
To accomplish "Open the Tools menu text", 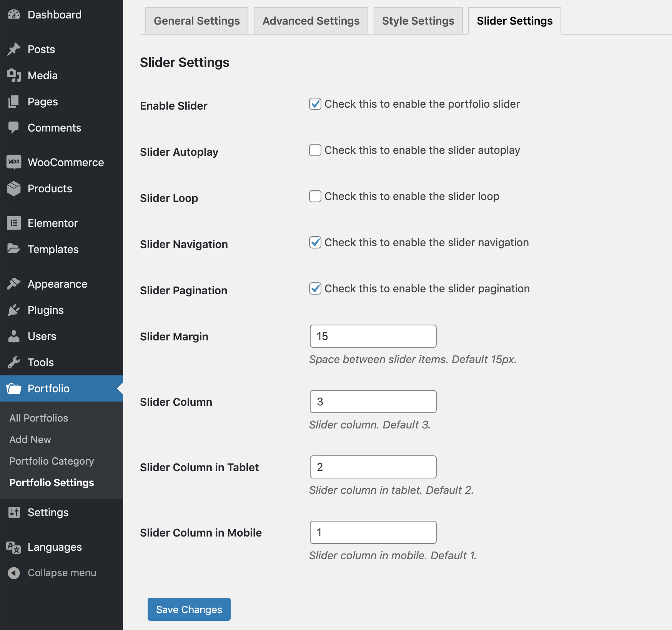I will click(41, 362).
